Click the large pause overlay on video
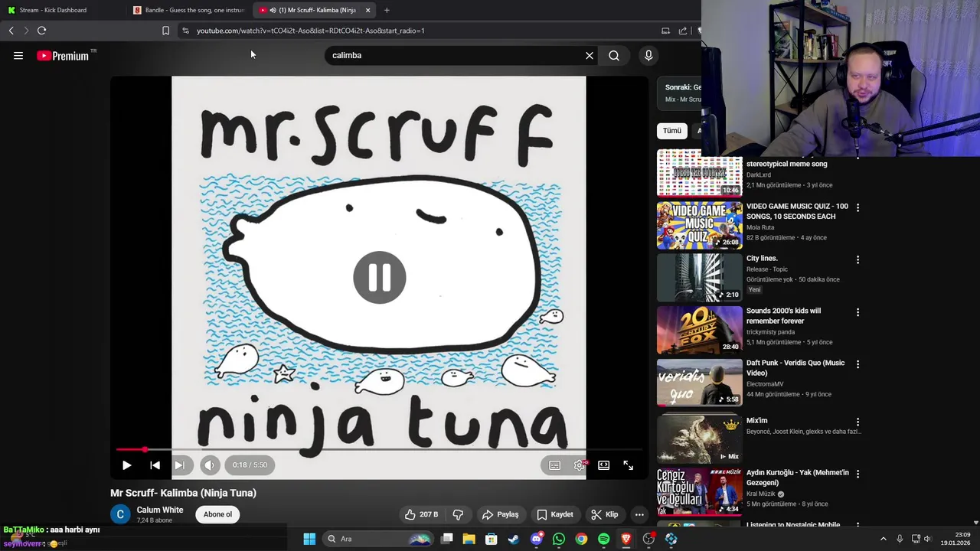Image resolution: width=980 pixels, height=551 pixels. click(379, 277)
